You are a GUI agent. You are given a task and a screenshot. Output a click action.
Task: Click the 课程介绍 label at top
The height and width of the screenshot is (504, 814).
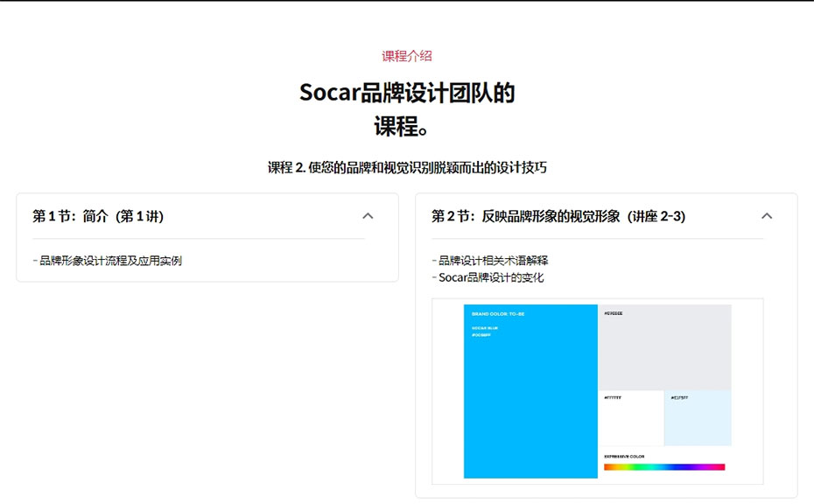407,56
